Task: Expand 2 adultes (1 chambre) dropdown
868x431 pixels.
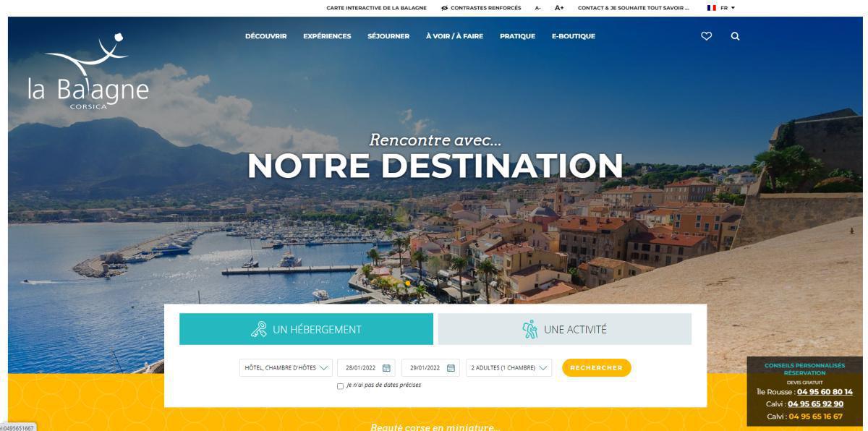Action: tap(509, 368)
